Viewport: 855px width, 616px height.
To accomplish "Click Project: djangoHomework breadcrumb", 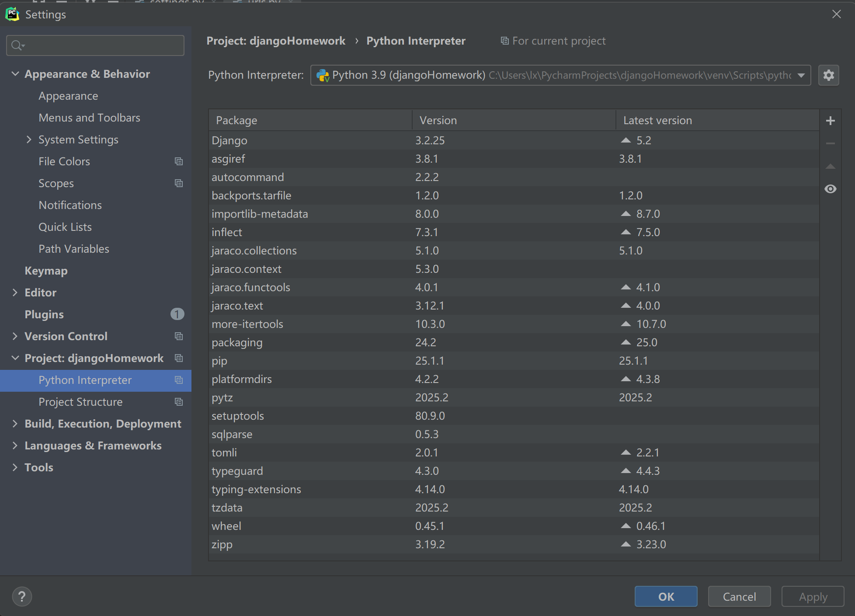I will pos(276,41).
